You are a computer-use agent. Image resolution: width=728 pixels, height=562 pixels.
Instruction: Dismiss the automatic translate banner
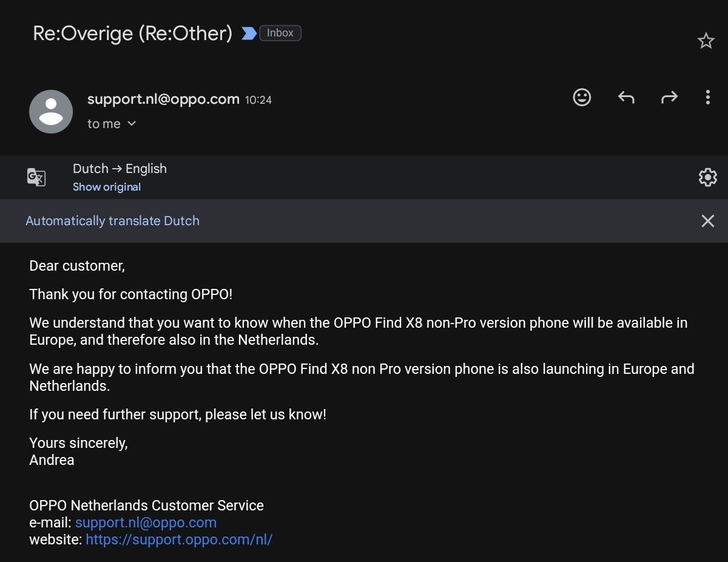click(x=707, y=221)
